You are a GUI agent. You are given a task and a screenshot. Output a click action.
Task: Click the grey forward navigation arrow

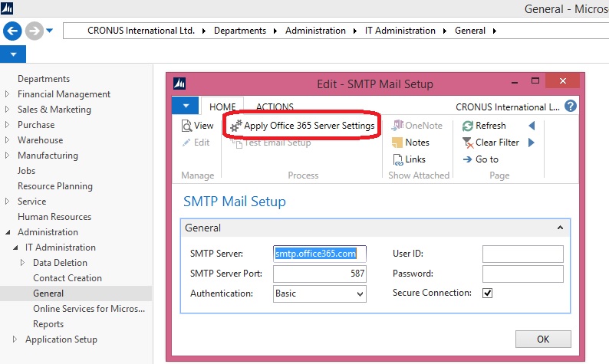35,31
